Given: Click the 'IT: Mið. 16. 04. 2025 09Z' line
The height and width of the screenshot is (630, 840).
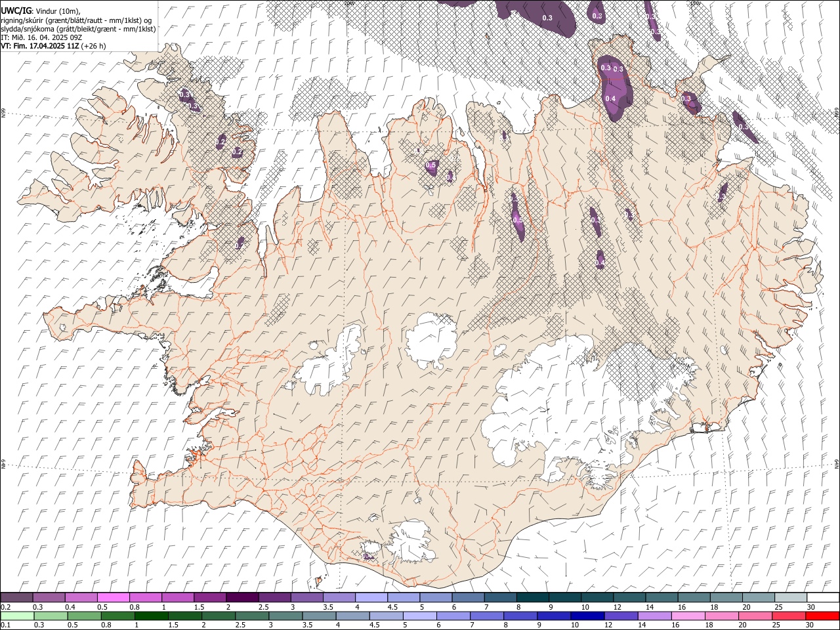Looking at the screenshot, I should click(x=41, y=37).
